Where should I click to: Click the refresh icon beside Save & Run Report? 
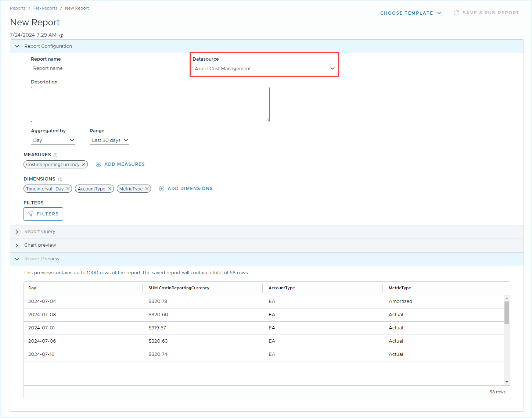tap(457, 13)
